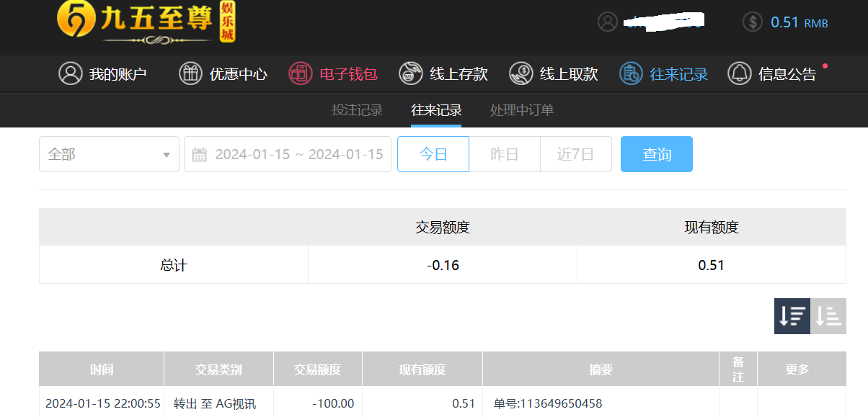Switch to the 处理中订单 tab
This screenshot has width=868, height=417.
pos(522,110)
